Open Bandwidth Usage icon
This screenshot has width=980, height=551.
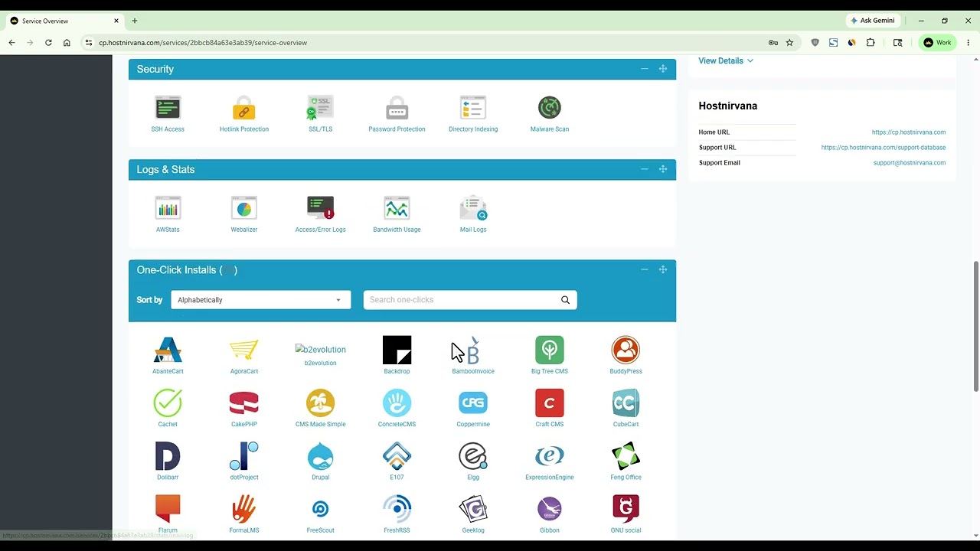coord(397,208)
